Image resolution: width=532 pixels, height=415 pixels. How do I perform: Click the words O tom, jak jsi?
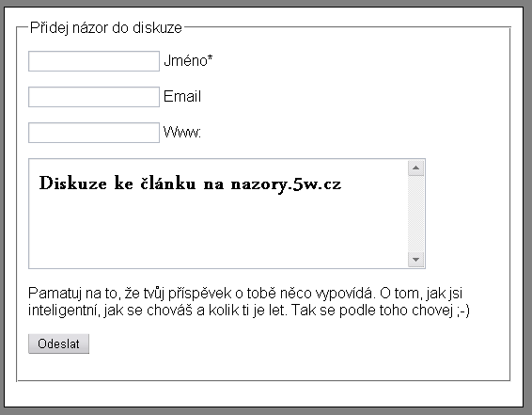pyautogui.click(x=421, y=293)
